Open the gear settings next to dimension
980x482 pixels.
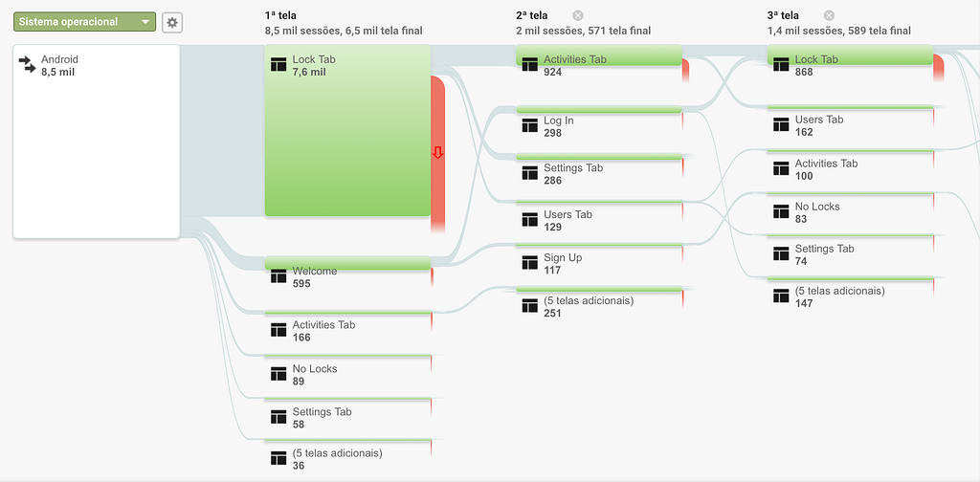pyautogui.click(x=172, y=23)
